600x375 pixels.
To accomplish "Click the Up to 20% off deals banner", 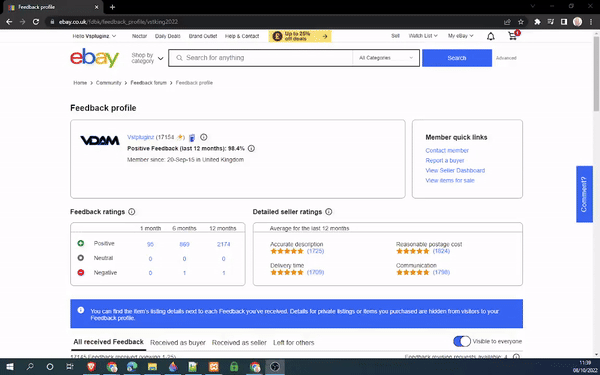I will [300, 36].
